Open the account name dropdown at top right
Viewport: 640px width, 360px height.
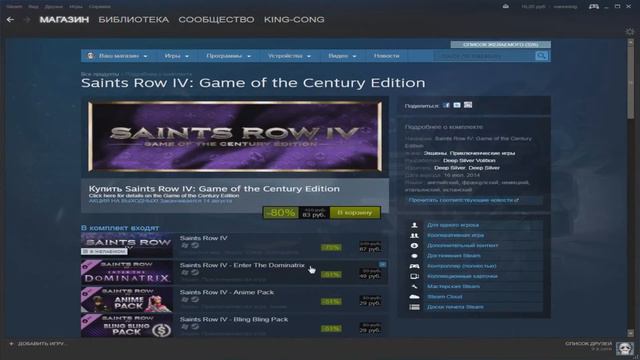click(565, 7)
